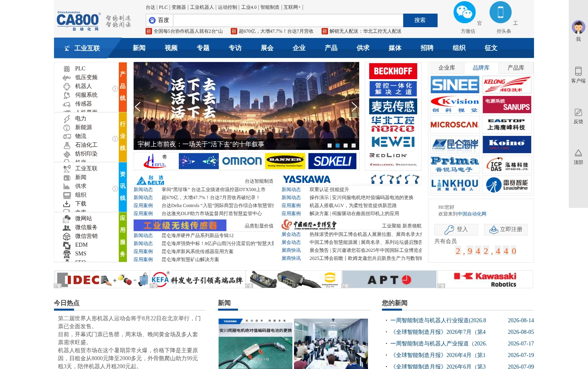
Task: Open 昆仑海岸智慧矿山解决方案 article
Action: 190,259
